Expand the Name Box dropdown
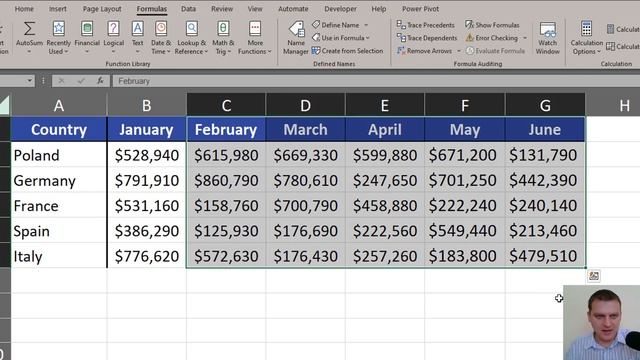This screenshot has width=640, height=360. (x=29, y=81)
